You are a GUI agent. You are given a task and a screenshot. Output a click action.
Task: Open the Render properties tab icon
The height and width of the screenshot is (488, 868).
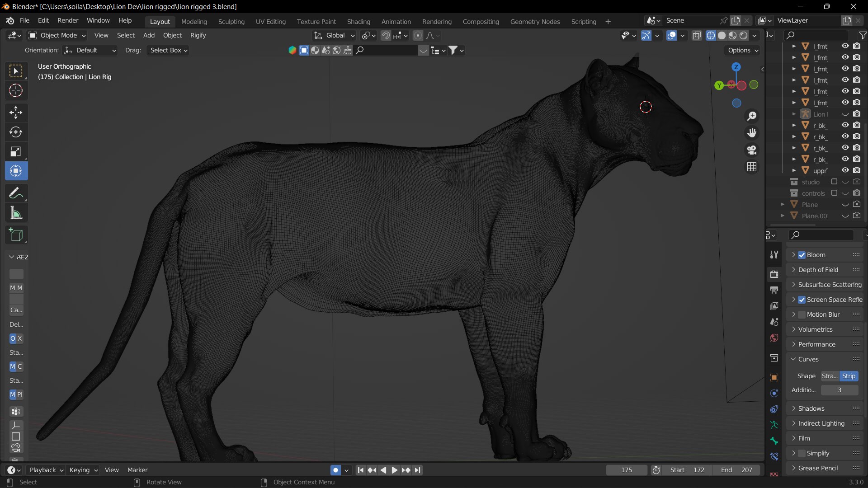(x=774, y=274)
